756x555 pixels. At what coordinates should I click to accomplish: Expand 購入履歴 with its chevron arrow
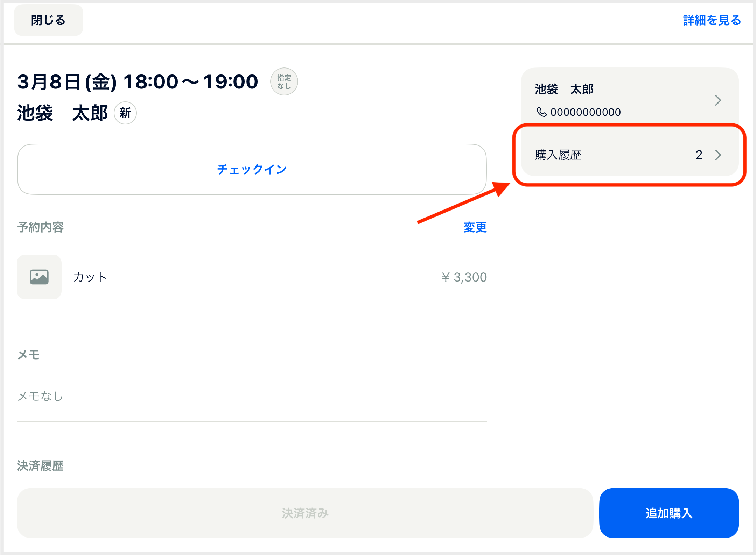(x=718, y=155)
